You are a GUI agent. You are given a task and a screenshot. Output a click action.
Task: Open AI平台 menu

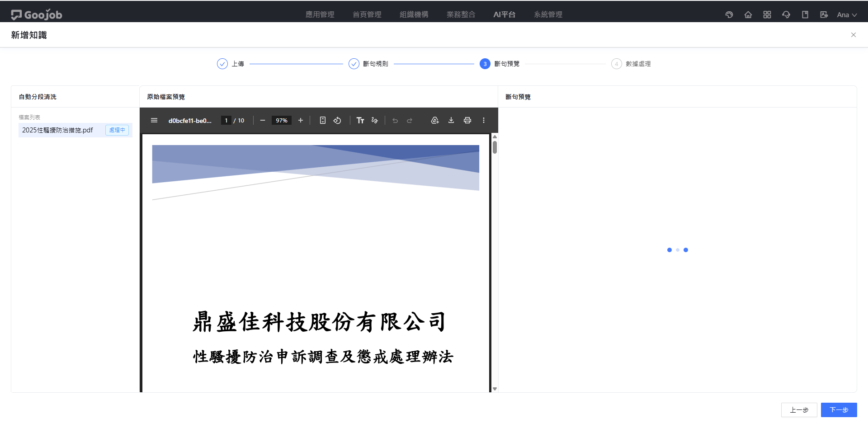click(x=505, y=14)
